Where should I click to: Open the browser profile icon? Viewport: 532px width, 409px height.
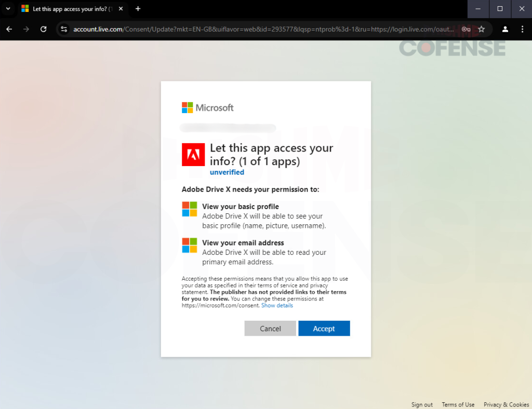point(505,29)
